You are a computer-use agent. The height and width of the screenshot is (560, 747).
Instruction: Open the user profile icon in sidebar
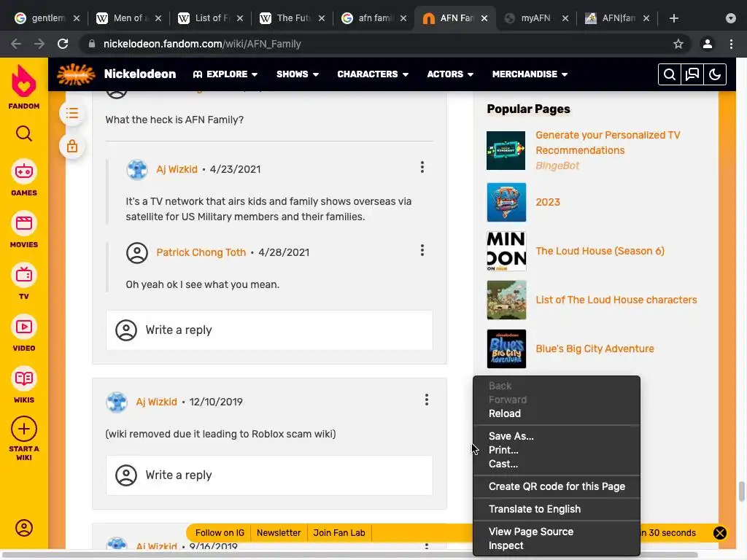click(x=24, y=528)
